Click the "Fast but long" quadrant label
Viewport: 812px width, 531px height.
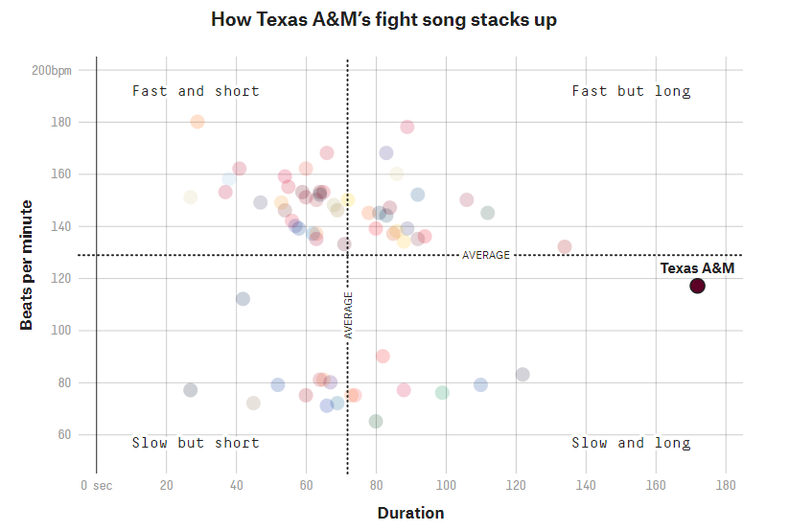(x=631, y=91)
